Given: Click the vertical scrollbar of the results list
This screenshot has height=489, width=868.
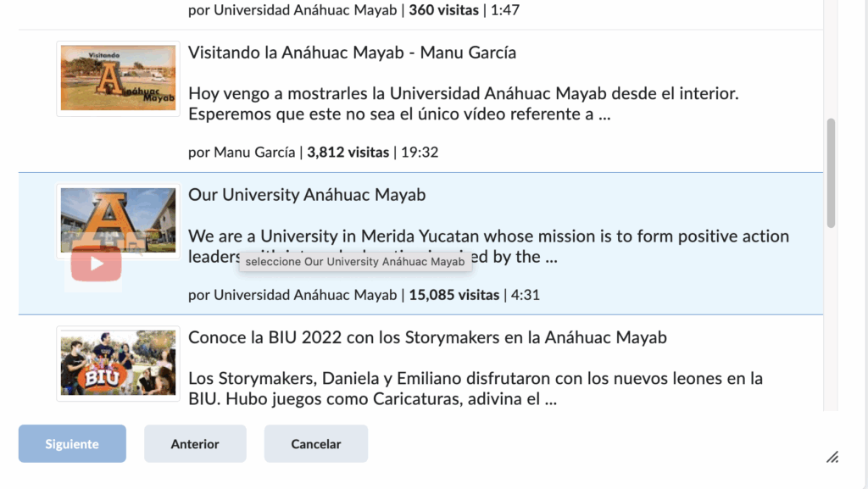Looking at the screenshot, I should click(831, 173).
